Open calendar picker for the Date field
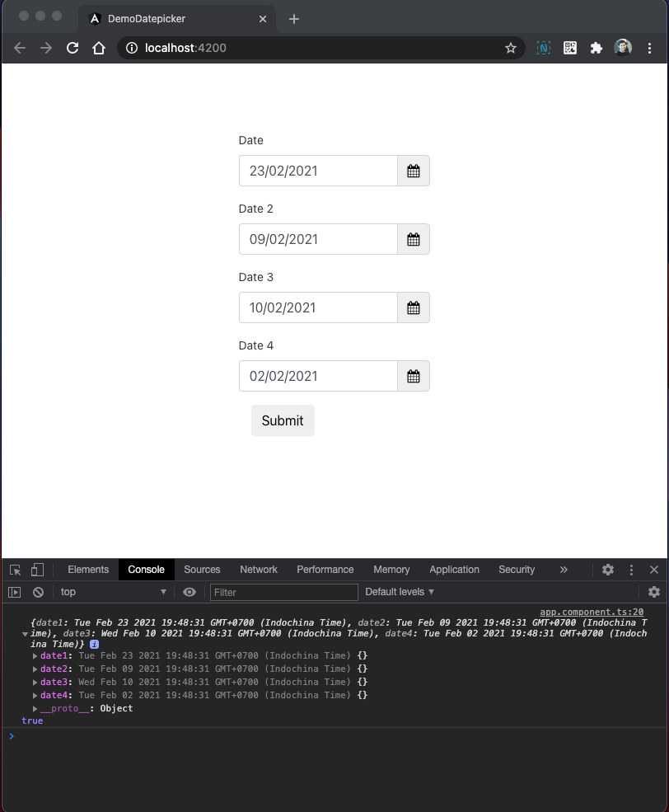 (414, 171)
